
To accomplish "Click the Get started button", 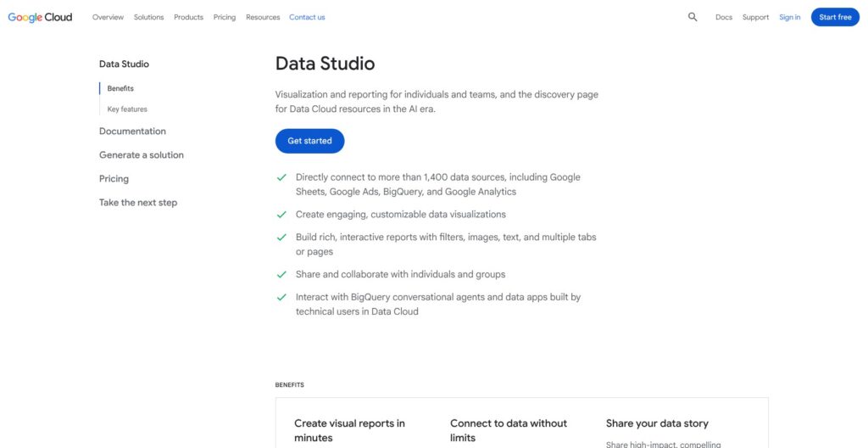I will point(309,141).
